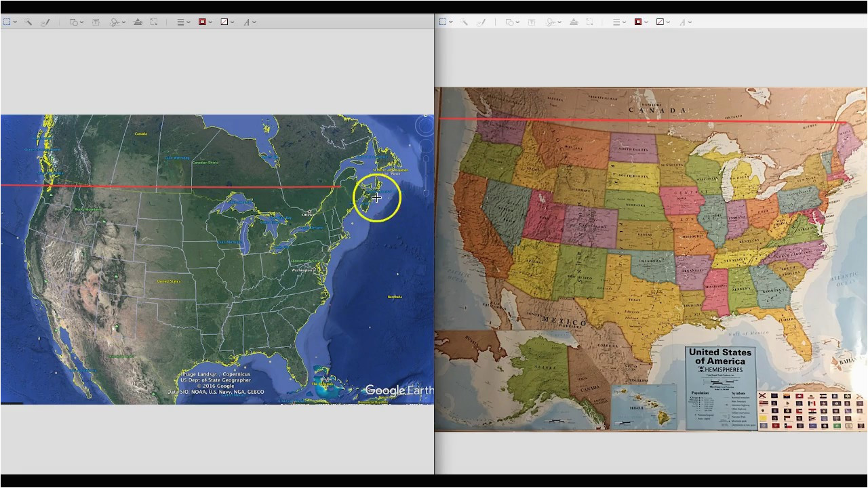Open Shapes dropdown in right window
Viewport: 868px width, 488px height.
pyautogui.click(x=512, y=22)
